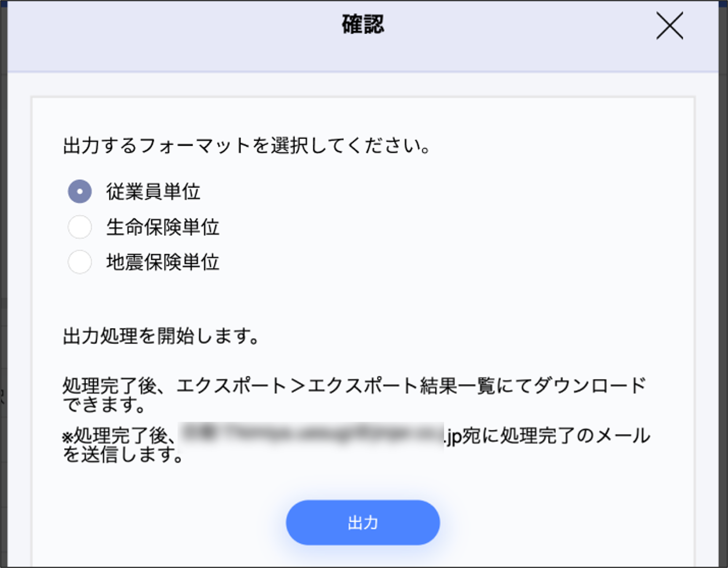The height and width of the screenshot is (568, 728).
Task: Click the できます text line
Action: pos(104,405)
